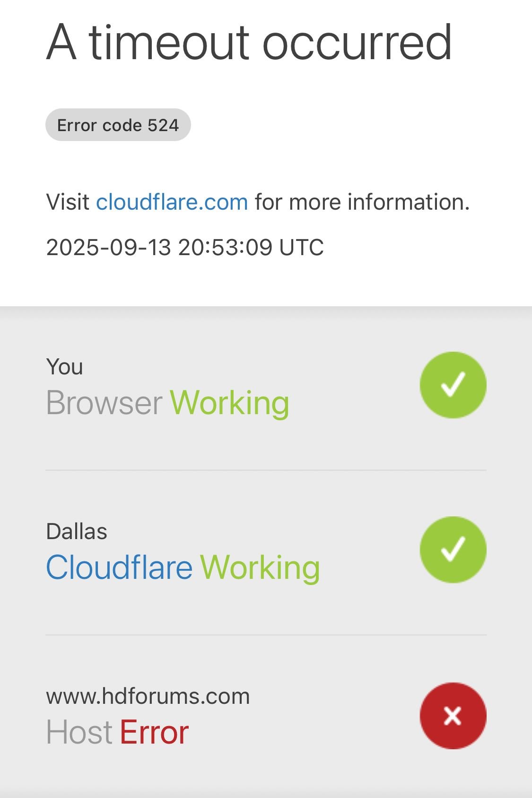This screenshot has width=532, height=798.
Task: Click the gray 'Browser' text
Action: coord(105,403)
